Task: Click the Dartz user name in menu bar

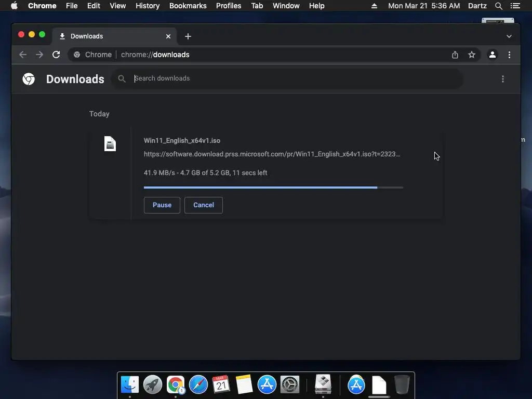Action: 477,6
